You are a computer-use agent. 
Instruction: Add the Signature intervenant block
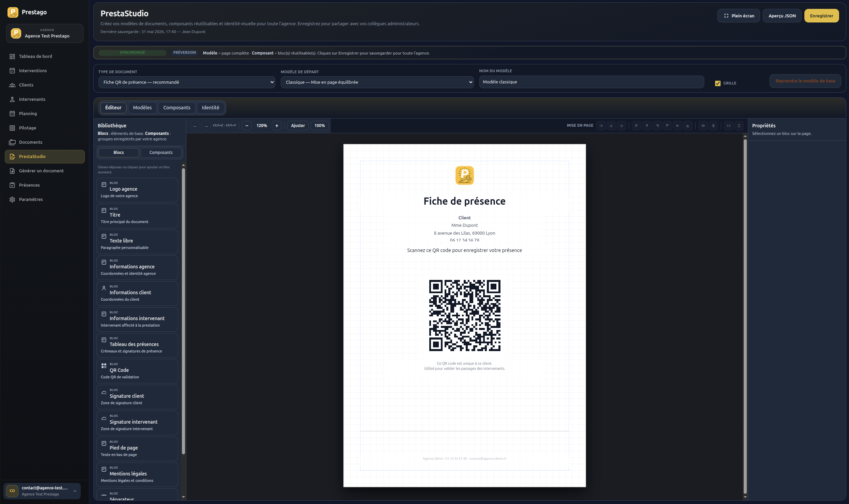137,423
